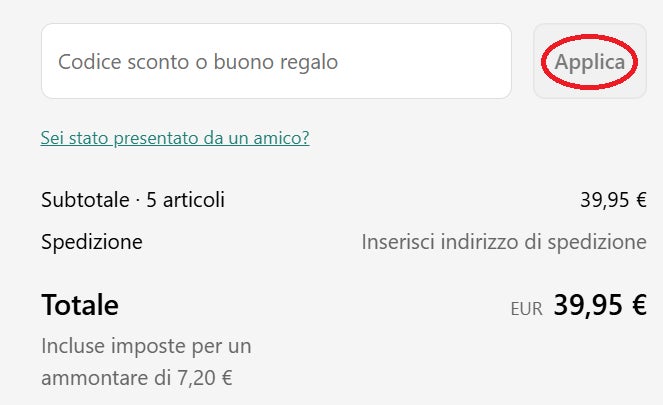
Task: Click the bold 'Totale' heading
Action: [80, 305]
